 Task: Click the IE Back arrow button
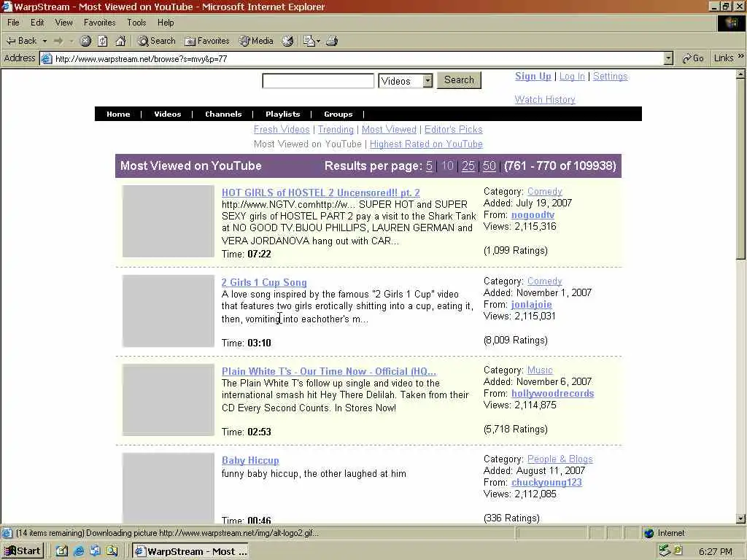[21, 41]
